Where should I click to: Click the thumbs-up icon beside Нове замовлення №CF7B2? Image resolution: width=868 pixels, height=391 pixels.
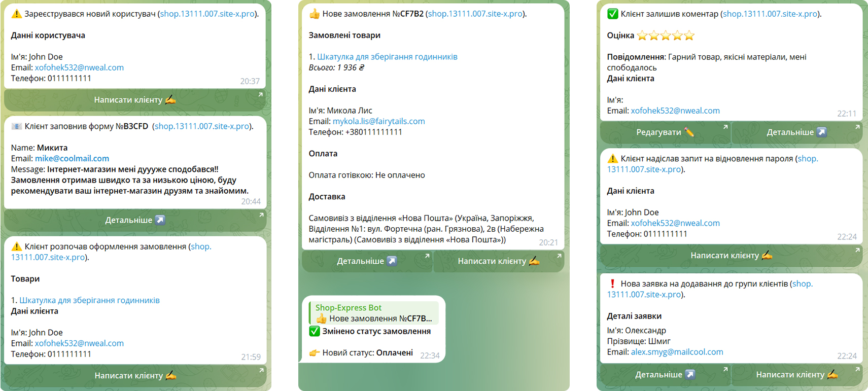(315, 14)
